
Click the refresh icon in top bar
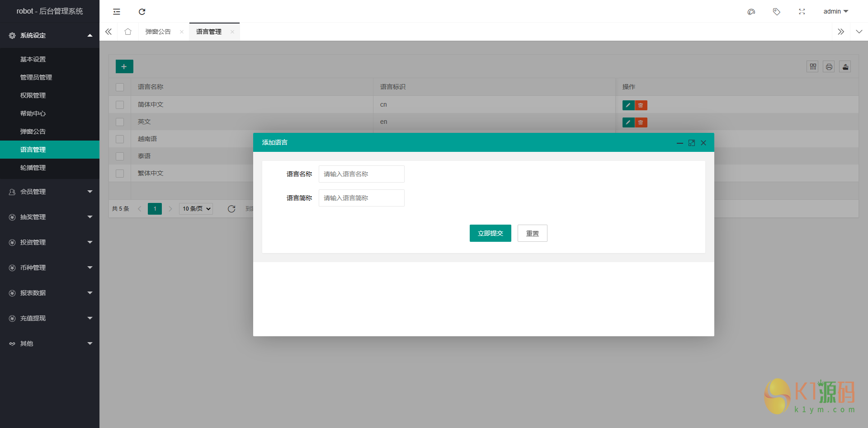pos(142,12)
